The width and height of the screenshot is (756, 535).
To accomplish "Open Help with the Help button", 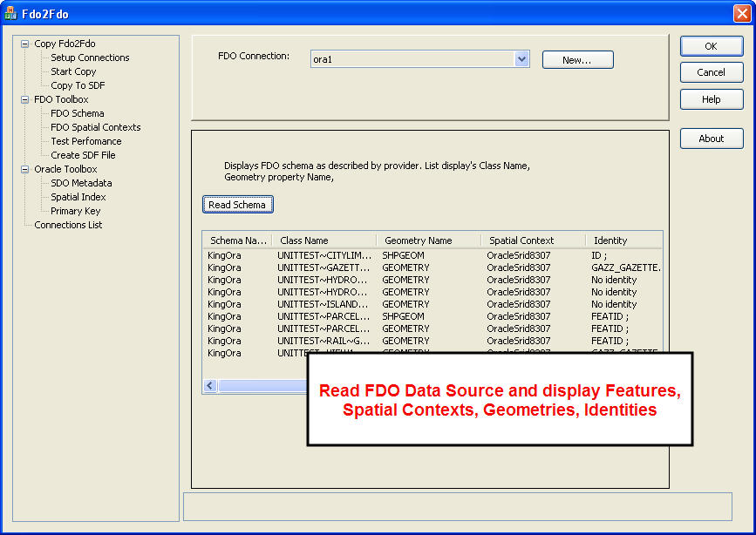I will click(x=712, y=99).
